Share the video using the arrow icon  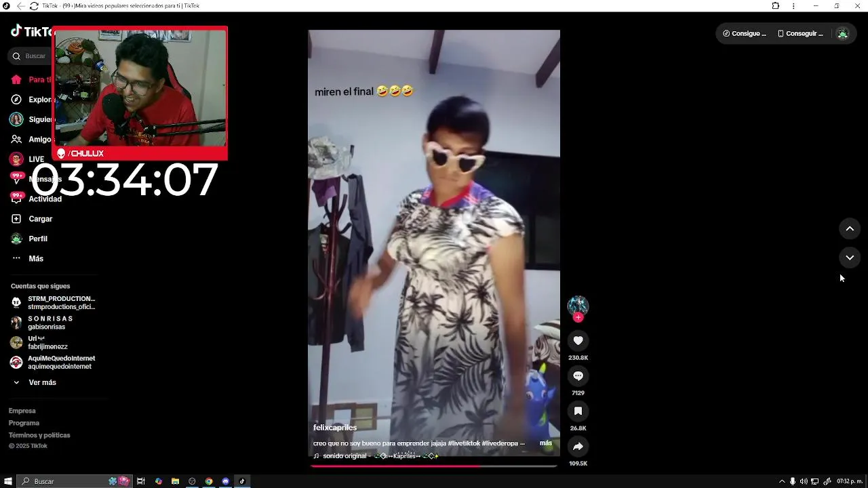578,447
